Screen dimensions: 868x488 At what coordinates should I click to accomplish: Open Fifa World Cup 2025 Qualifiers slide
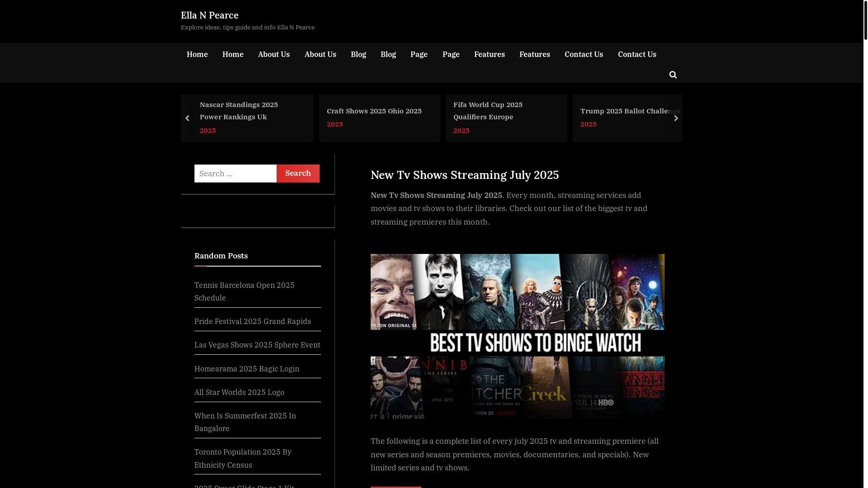(x=488, y=111)
